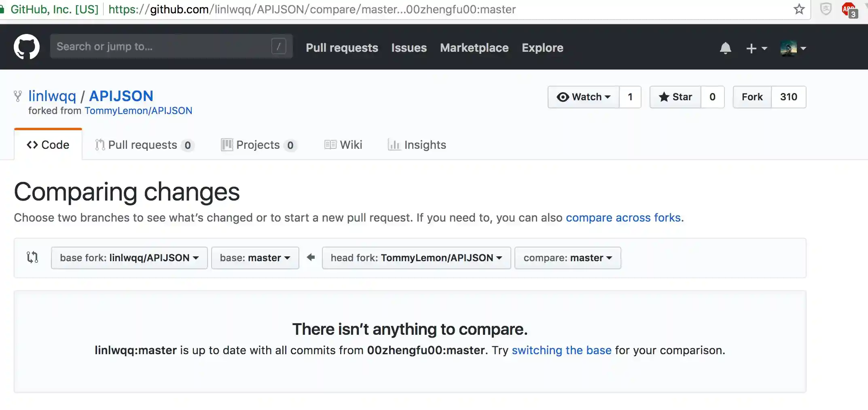
Task: Click the slash shortcut icon in search
Action: click(x=278, y=46)
